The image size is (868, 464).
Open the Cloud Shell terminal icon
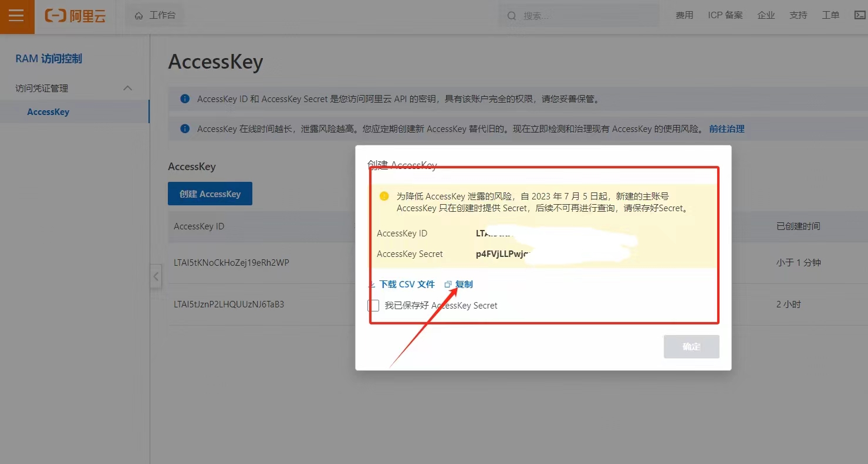pyautogui.click(x=860, y=15)
